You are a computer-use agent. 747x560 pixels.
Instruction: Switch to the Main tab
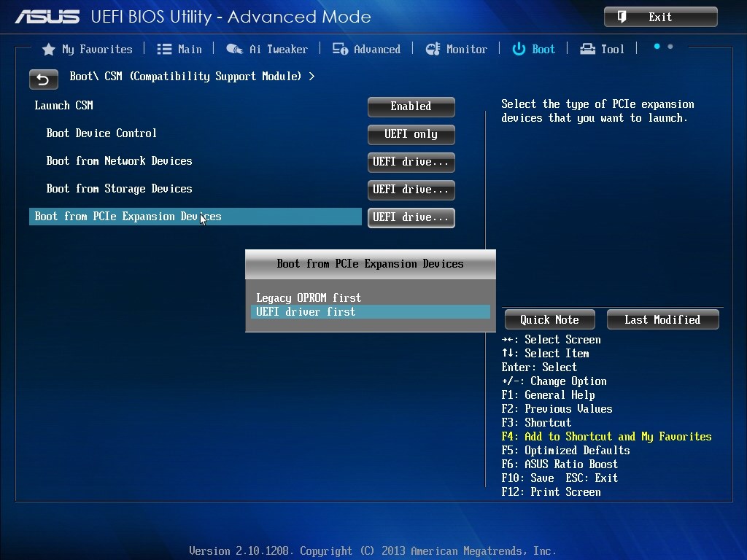tap(179, 49)
